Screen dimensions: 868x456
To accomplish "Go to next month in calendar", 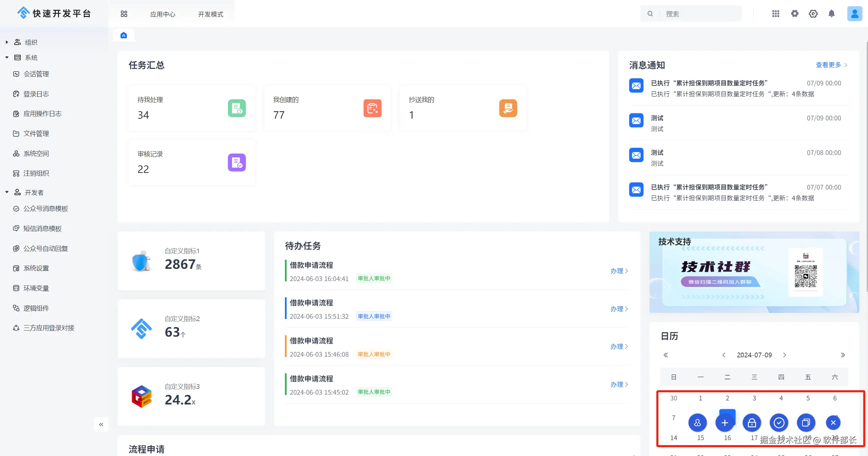I will [x=785, y=355].
